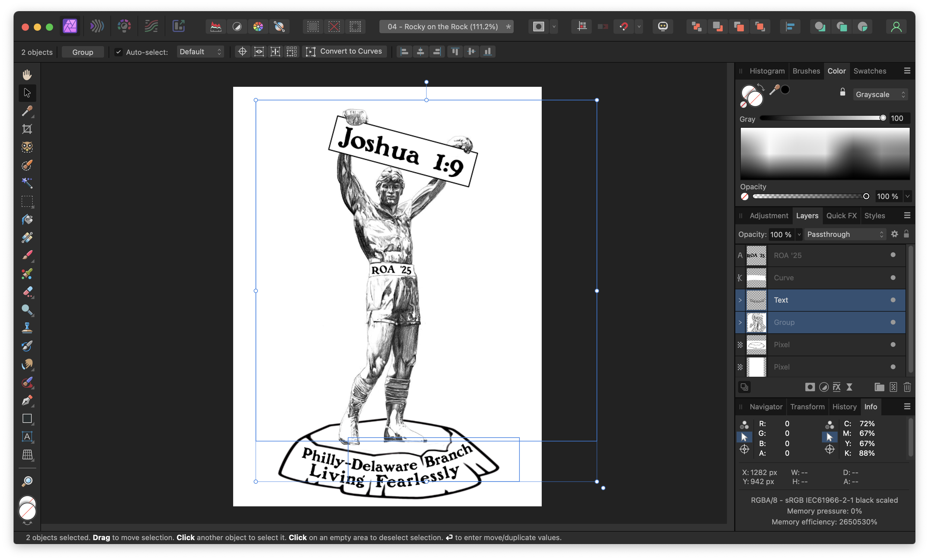Select the Rectangle shape tool

27,418
